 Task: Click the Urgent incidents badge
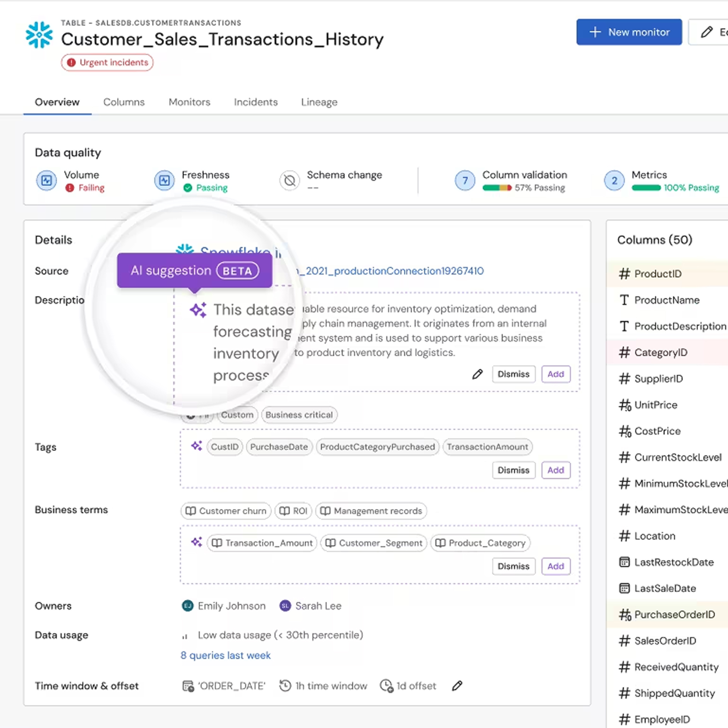tap(108, 63)
